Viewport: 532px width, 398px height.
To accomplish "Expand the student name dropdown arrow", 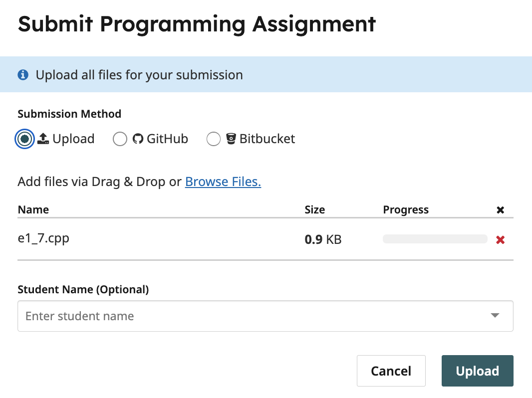I will pyautogui.click(x=495, y=316).
